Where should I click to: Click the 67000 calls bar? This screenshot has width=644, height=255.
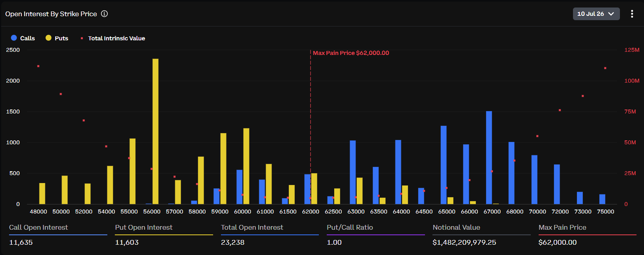pos(489,157)
